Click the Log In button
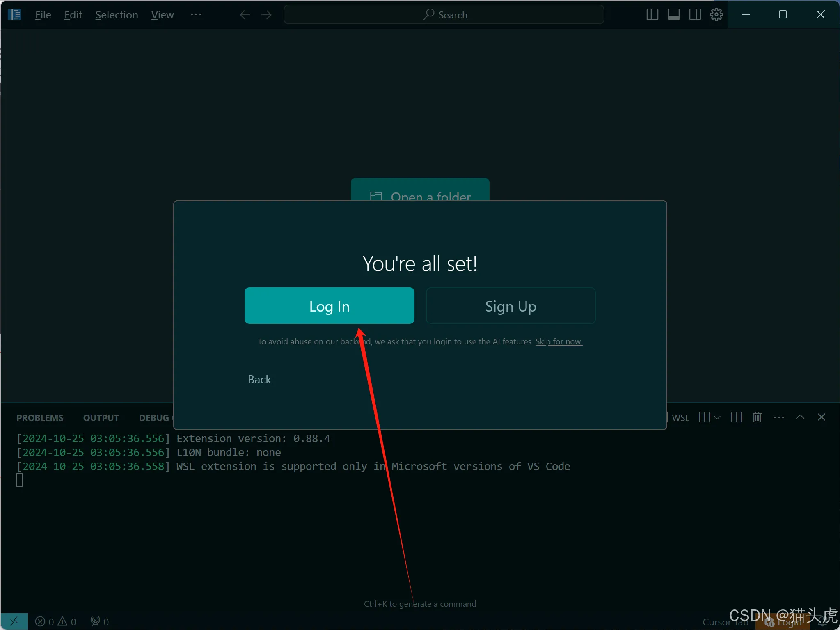Viewport: 840px width, 630px height. tap(329, 306)
